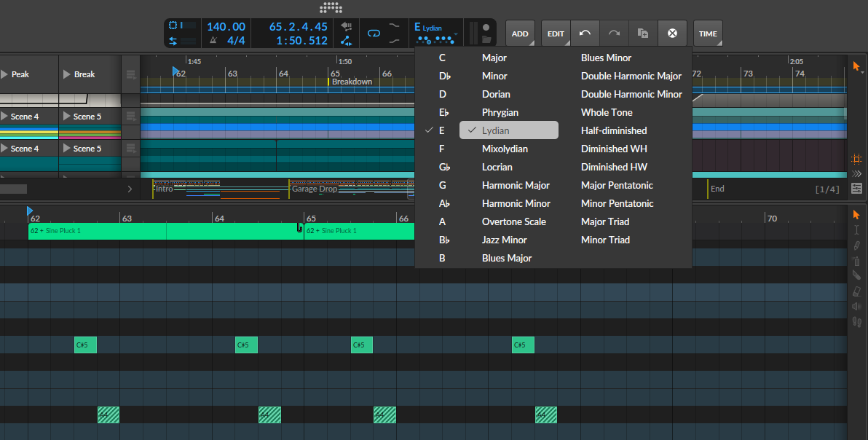Screen dimensions: 868x440
Task: Click the delete X circle button
Action: click(672, 34)
